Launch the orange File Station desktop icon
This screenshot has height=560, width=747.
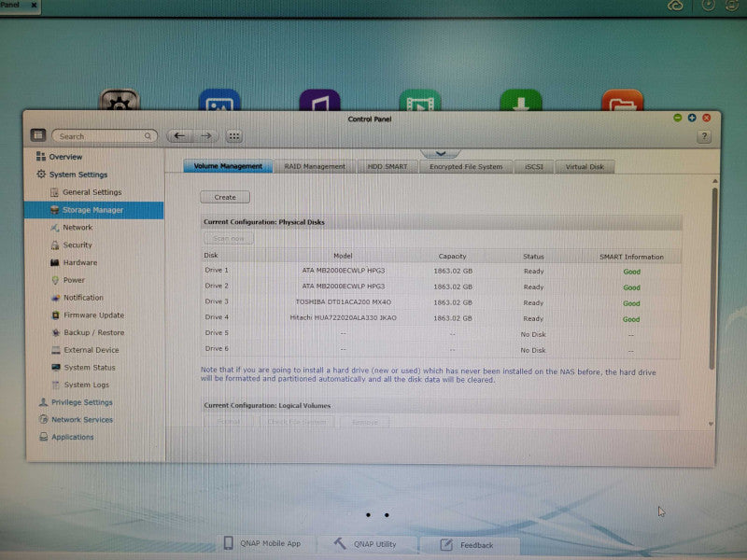pos(622,100)
